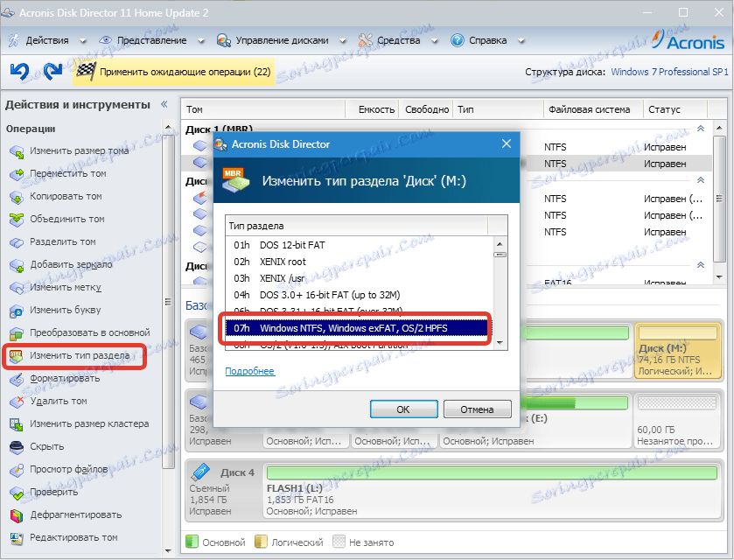Click Отмена button in the dialog
Viewport: 734px width, 560px height.
point(477,409)
